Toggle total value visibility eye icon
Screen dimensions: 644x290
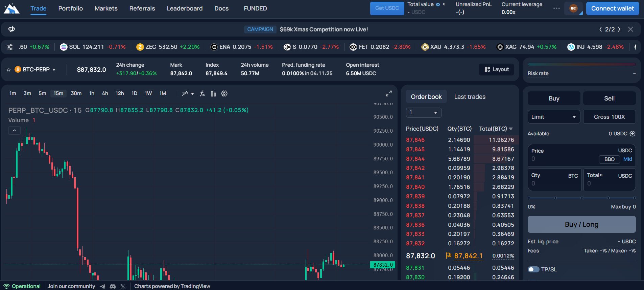[438, 5]
